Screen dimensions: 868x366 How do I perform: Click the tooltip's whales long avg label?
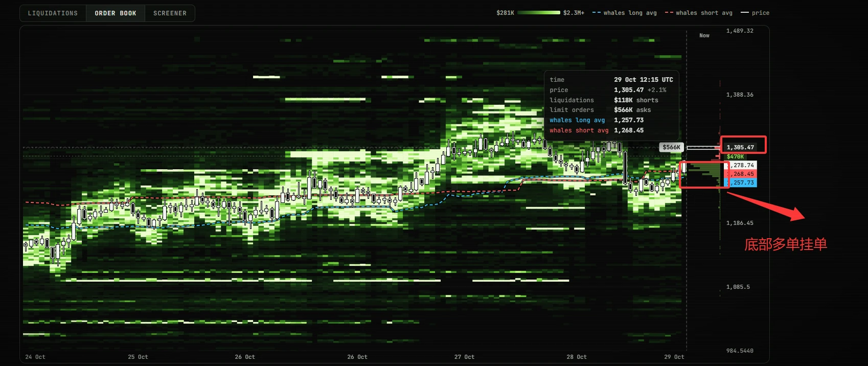point(577,120)
